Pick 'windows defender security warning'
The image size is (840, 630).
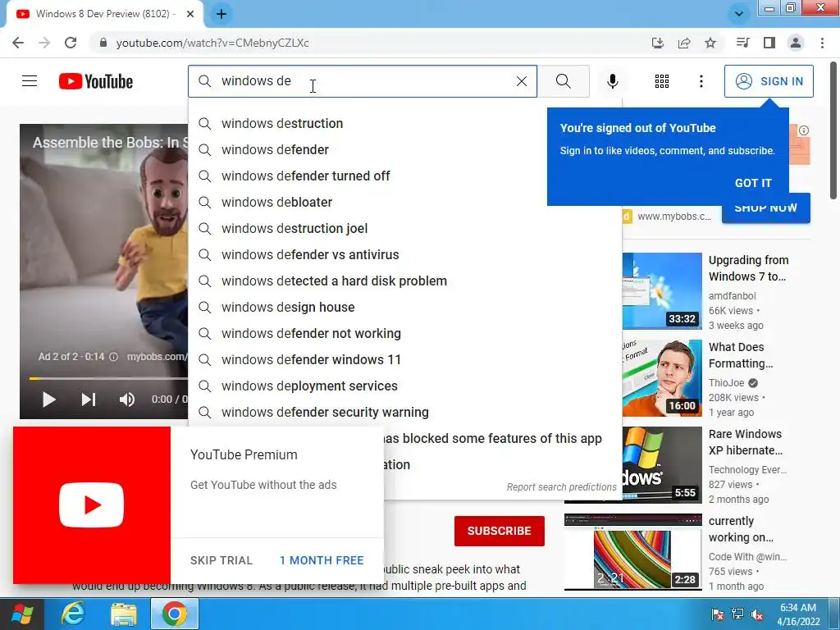405,412
